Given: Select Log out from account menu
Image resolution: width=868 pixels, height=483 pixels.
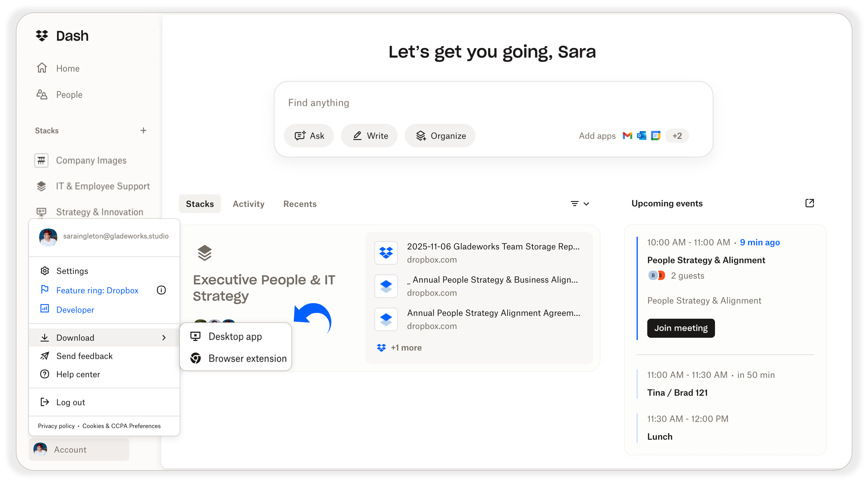Looking at the screenshot, I should (x=71, y=402).
